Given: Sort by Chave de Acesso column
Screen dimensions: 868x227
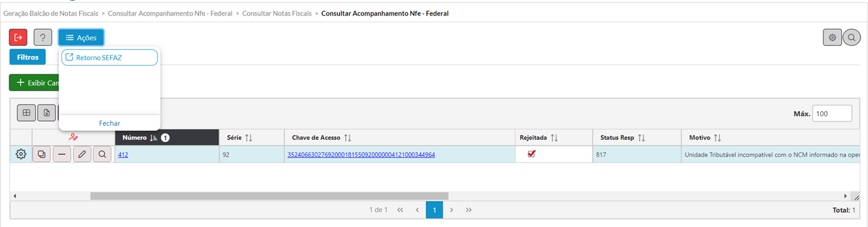Looking at the screenshot, I should pyautogui.click(x=347, y=138).
